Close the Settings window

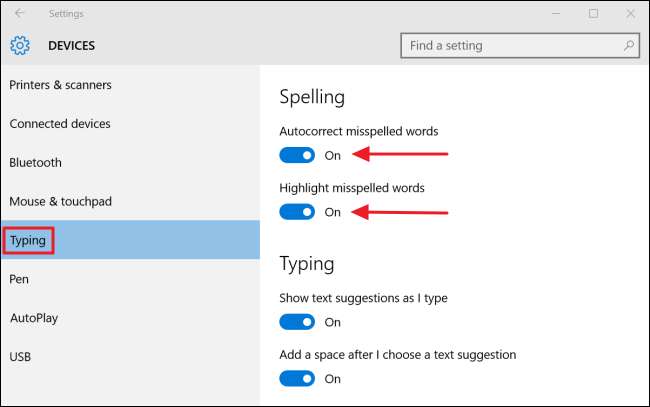coord(628,14)
